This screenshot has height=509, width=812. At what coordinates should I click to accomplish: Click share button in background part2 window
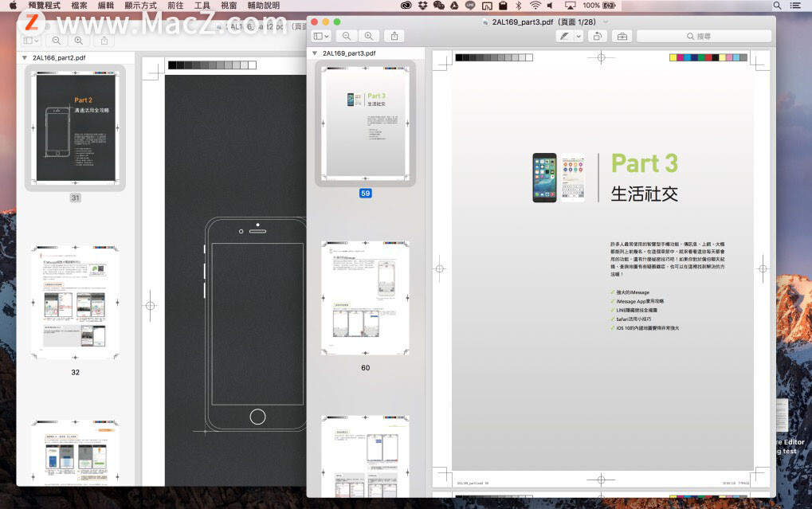(104, 41)
